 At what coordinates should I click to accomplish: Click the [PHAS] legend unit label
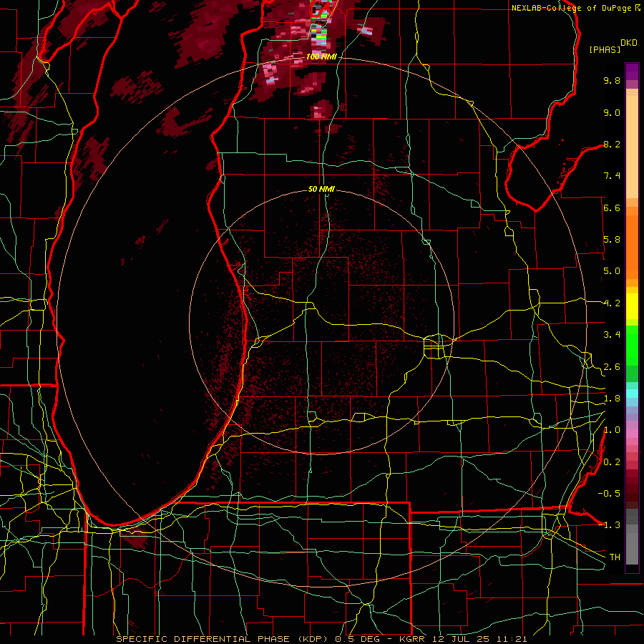(x=605, y=50)
